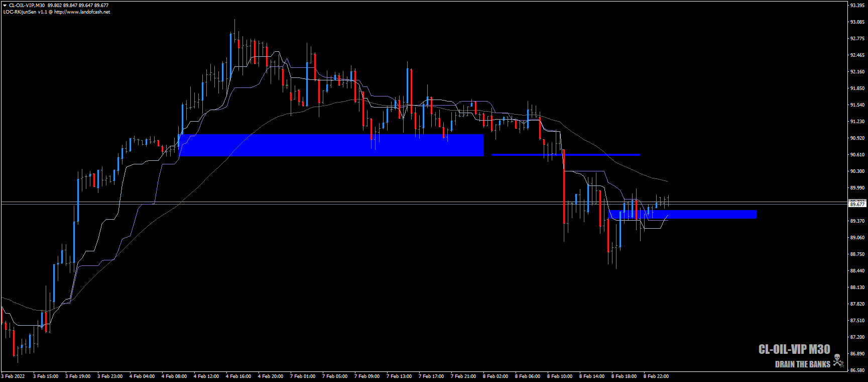
Task: Click the 91.230 price axis label
Action: tap(857, 122)
